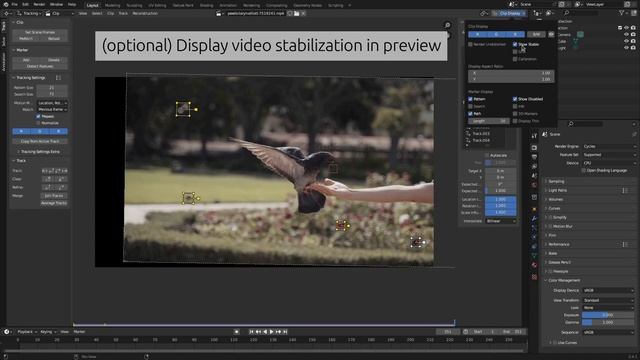Open the Device CPU dropdown
Screen dimensions: 640x360
point(609,163)
